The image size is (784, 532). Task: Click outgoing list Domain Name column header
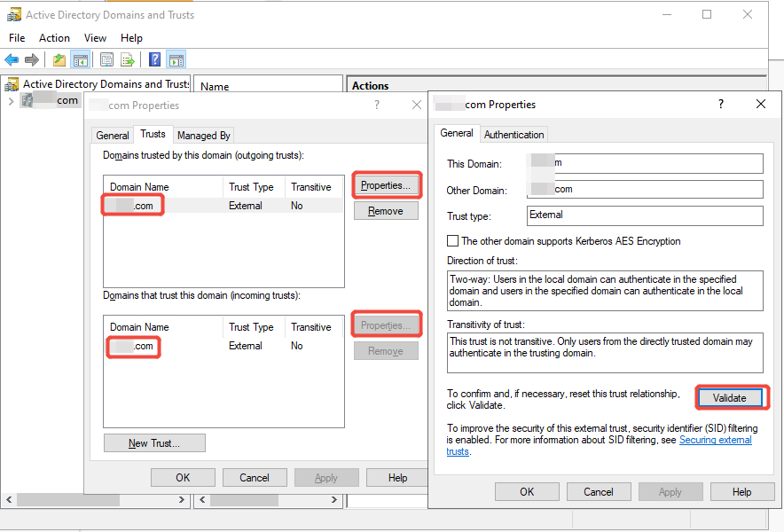[x=163, y=187]
